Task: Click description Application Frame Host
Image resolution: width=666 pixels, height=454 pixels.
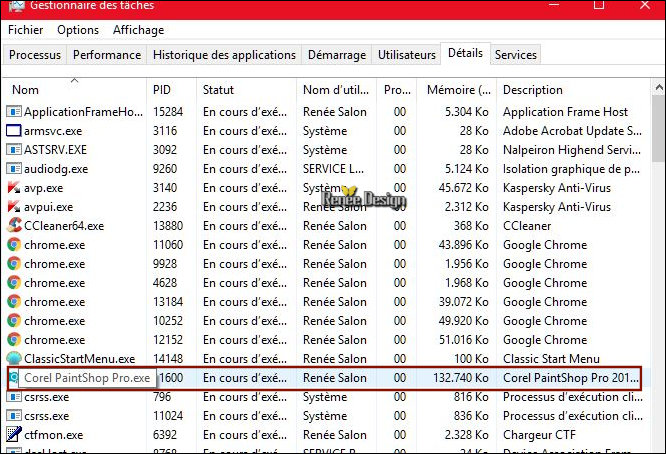Action: pyautogui.click(x=565, y=112)
